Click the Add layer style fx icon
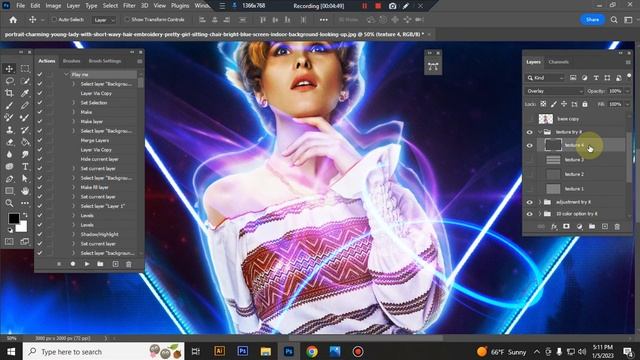The image size is (640, 360). pos(554,227)
